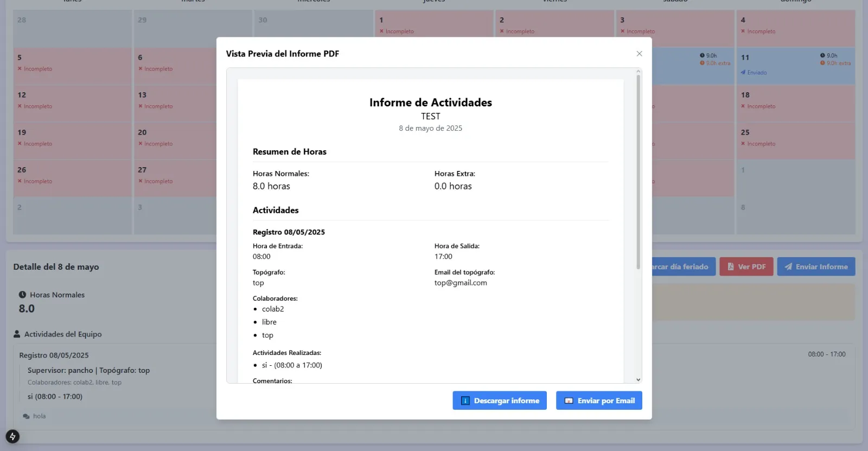
Task: Click the Descargar informe button
Action: coord(500,401)
